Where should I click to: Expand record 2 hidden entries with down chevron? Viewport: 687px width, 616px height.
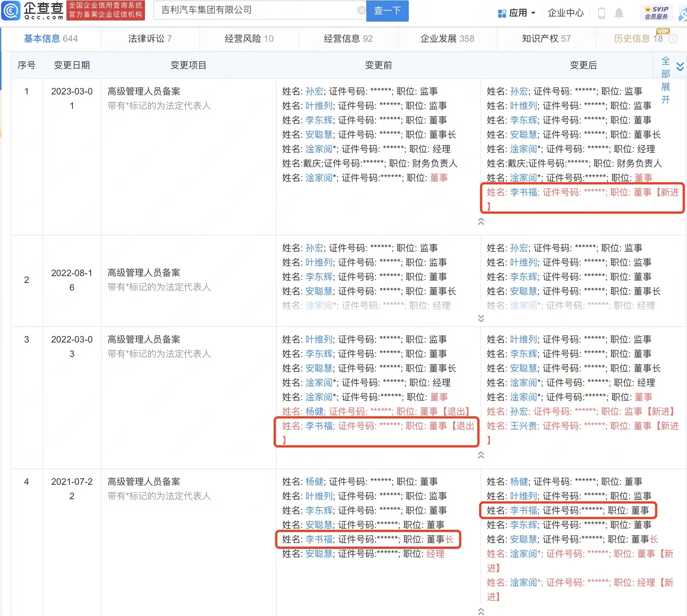click(481, 319)
